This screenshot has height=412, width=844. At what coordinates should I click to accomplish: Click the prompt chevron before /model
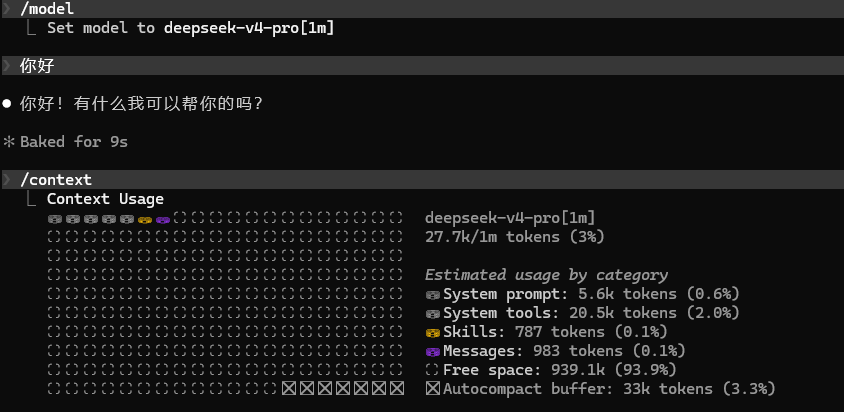[x=6, y=9]
